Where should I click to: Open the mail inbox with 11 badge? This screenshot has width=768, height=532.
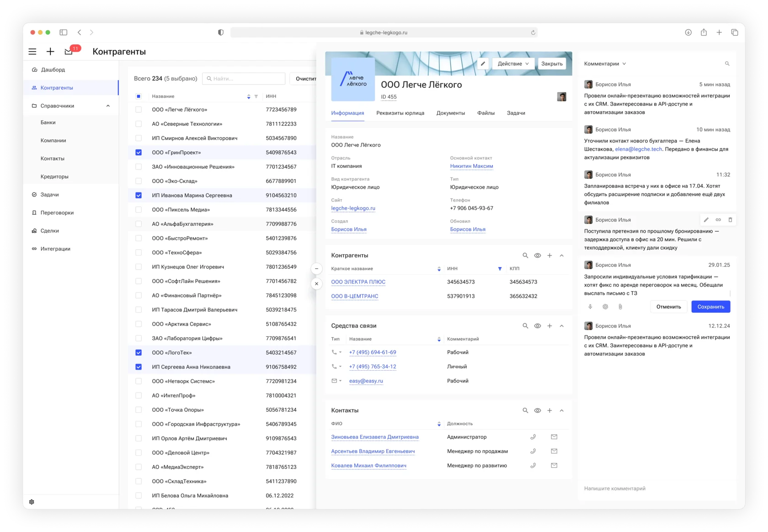click(69, 51)
